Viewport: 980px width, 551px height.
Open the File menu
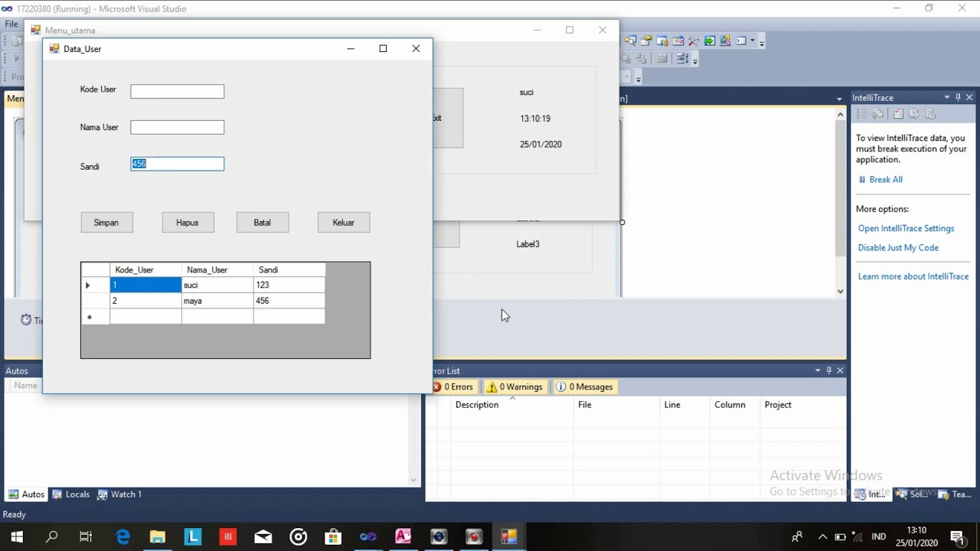[11, 24]
